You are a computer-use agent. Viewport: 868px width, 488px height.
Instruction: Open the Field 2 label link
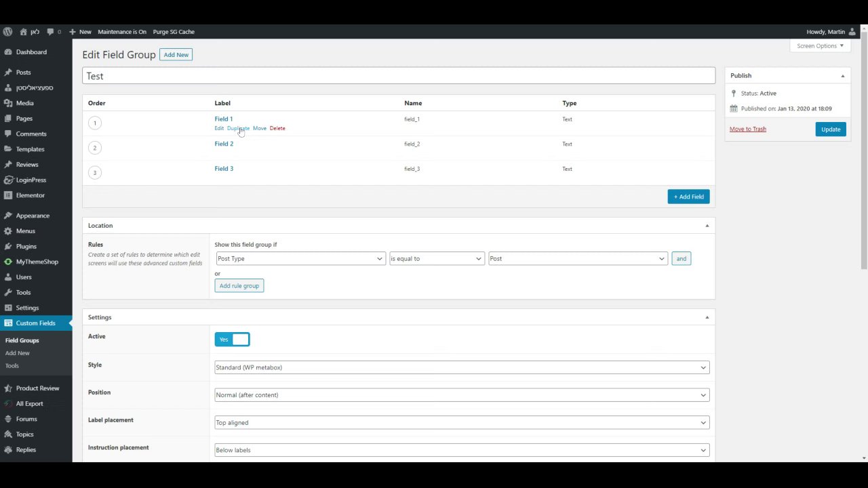point(224,144)
